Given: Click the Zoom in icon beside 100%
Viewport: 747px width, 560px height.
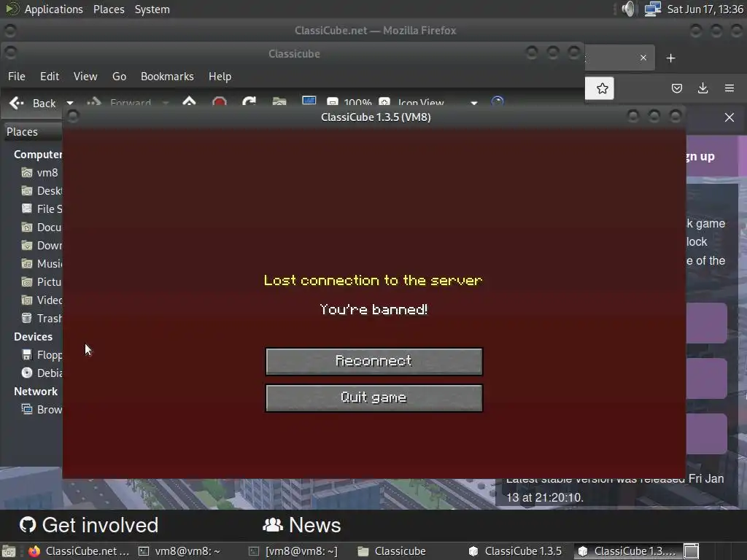Looking at the screenshot, I should pos(384,102).
